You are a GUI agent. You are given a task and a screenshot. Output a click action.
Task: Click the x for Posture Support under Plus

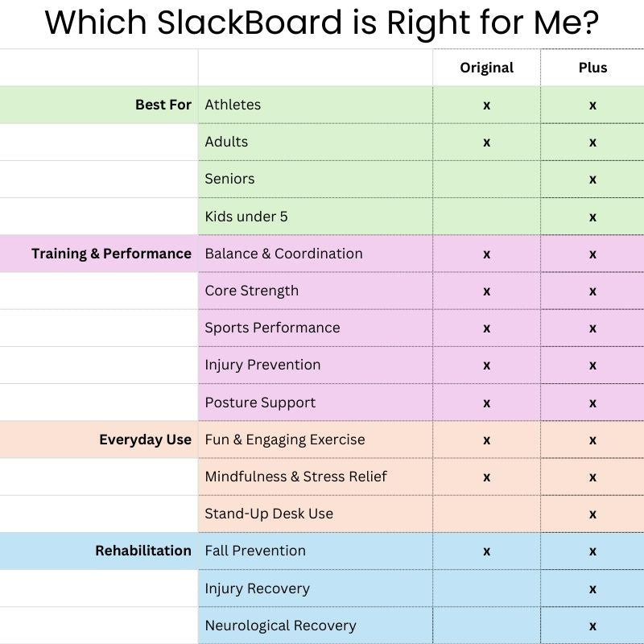click(x=592, y=403)
